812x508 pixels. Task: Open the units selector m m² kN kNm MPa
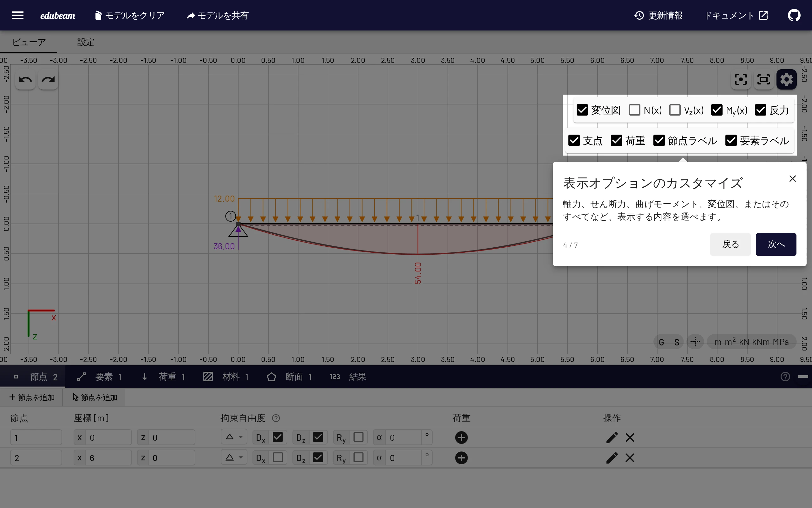click(x=751, y=342)
